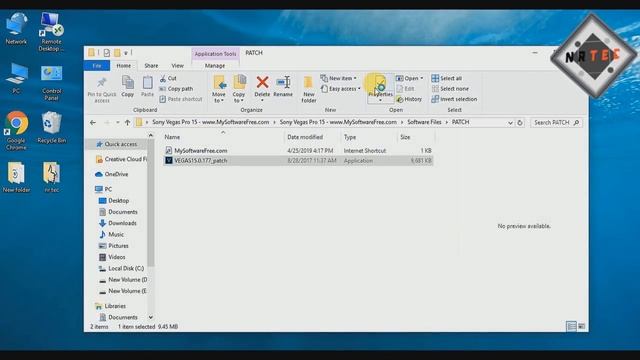
Task: Open Manage tab under Application Tools
Action: [x=215, y=66]
